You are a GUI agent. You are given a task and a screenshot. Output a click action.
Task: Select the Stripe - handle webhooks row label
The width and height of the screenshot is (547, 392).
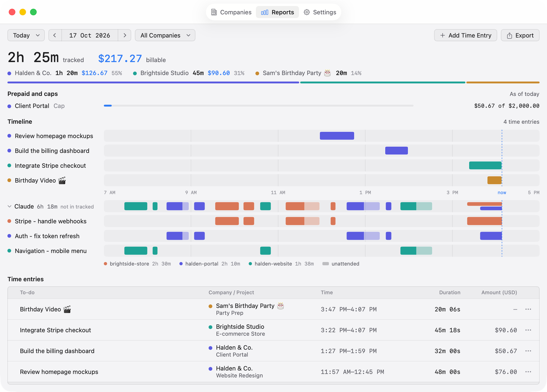(51, 221)
